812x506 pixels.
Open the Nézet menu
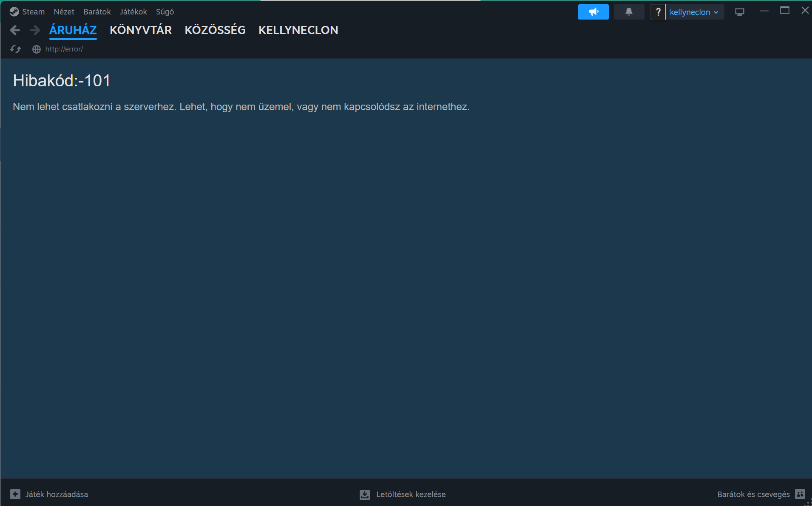pyautogui.click(x=64, y=12)
